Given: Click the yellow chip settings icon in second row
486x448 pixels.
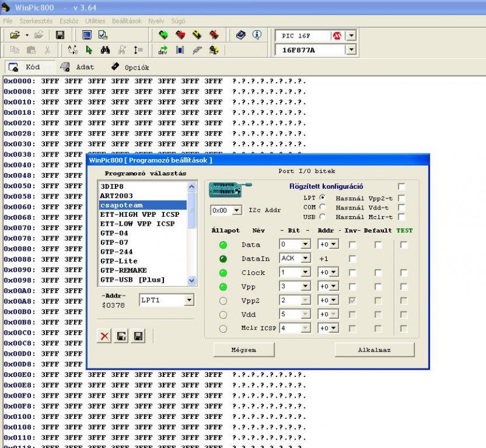Looking at the screenshot, I should click(214, 50).
